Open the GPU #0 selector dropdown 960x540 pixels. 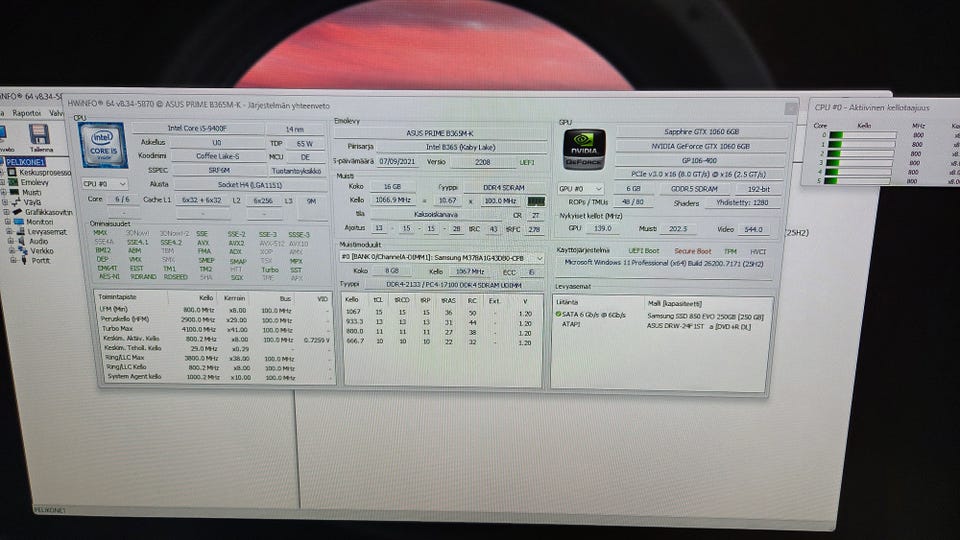[580, 189]
